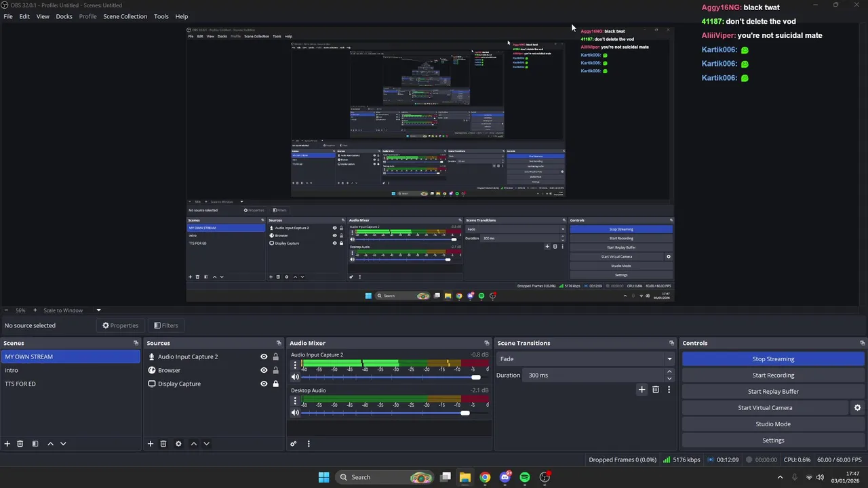Increase transition duration stepper up
Viewport: 868px width, 488px height.
click(669, 371)
